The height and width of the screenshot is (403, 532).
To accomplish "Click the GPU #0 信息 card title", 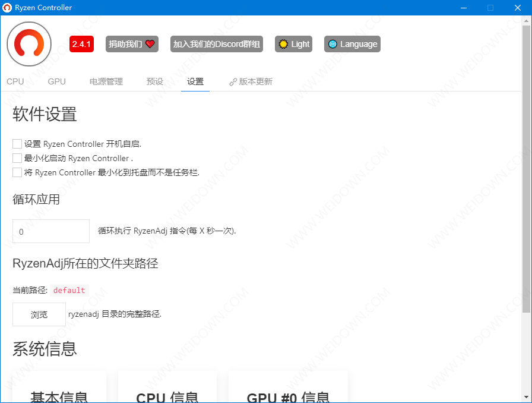I will [x=288, y=397].
